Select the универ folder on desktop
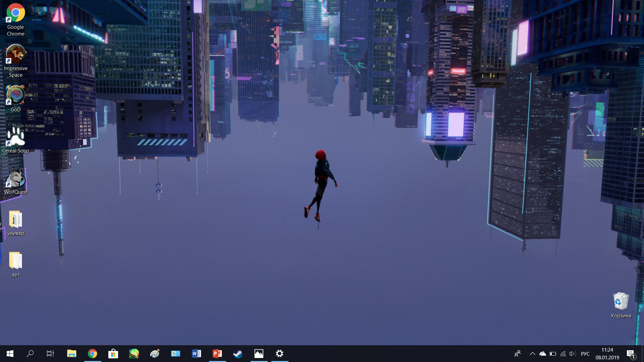644x362 pixels. point(15,223)
